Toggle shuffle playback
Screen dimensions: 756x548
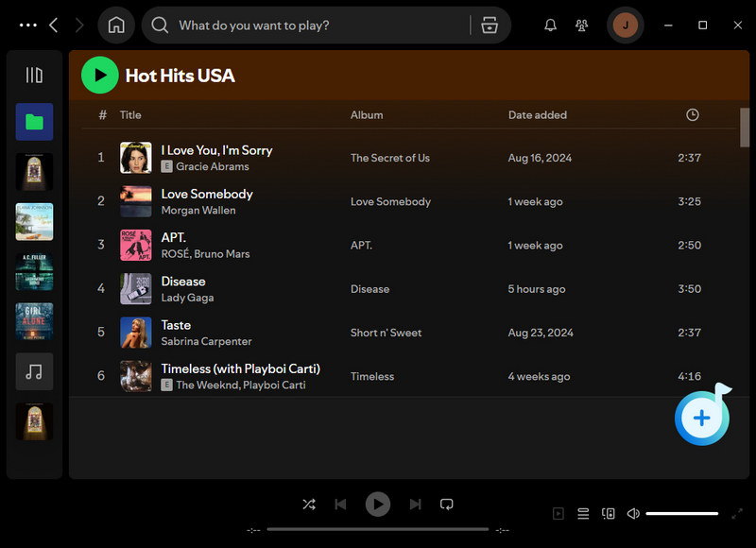click(x=309, y=505)
